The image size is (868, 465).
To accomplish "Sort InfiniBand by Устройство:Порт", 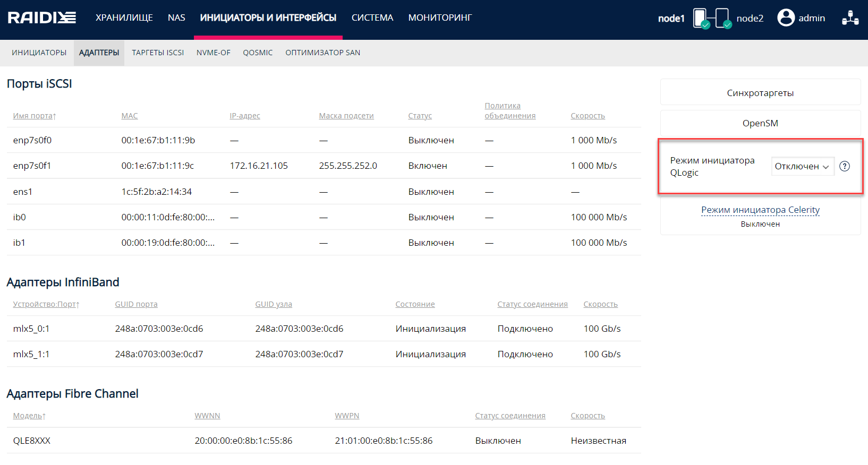I will (x=46, y=304).
